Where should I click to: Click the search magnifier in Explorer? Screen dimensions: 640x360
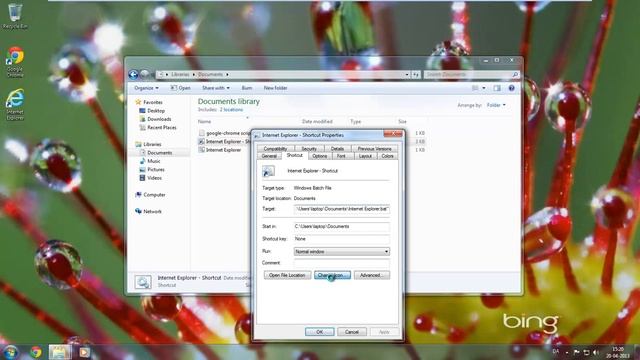point(515,74)
